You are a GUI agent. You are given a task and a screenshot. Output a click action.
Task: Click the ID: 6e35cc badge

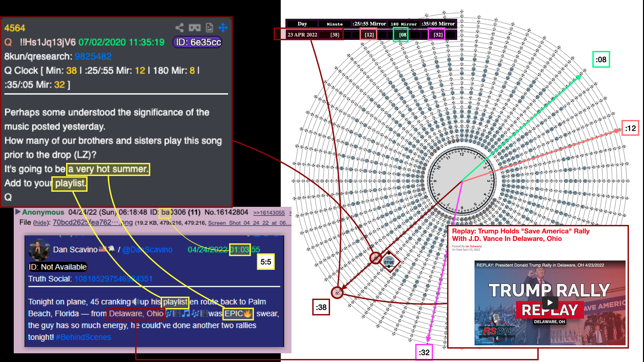click(x=198, y=42)
